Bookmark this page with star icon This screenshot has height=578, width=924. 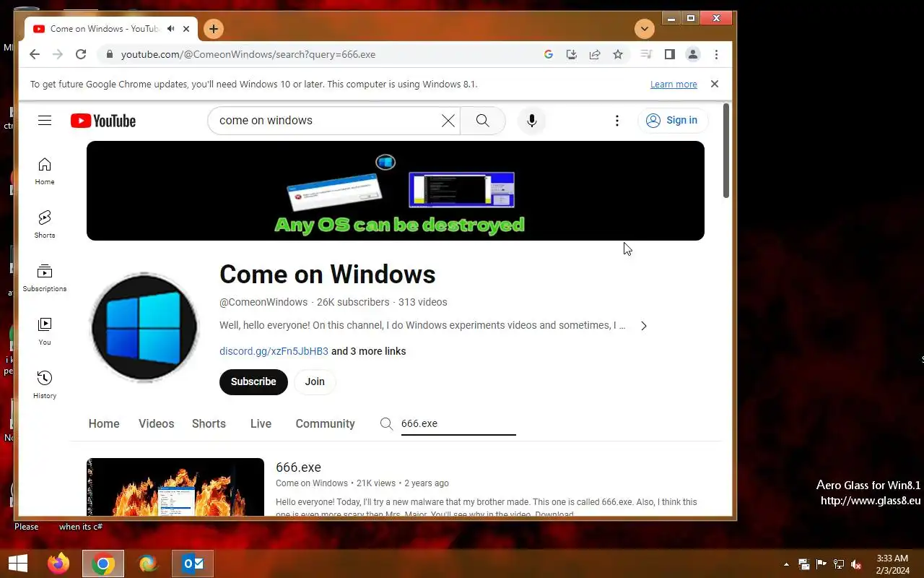coord(618,54)
